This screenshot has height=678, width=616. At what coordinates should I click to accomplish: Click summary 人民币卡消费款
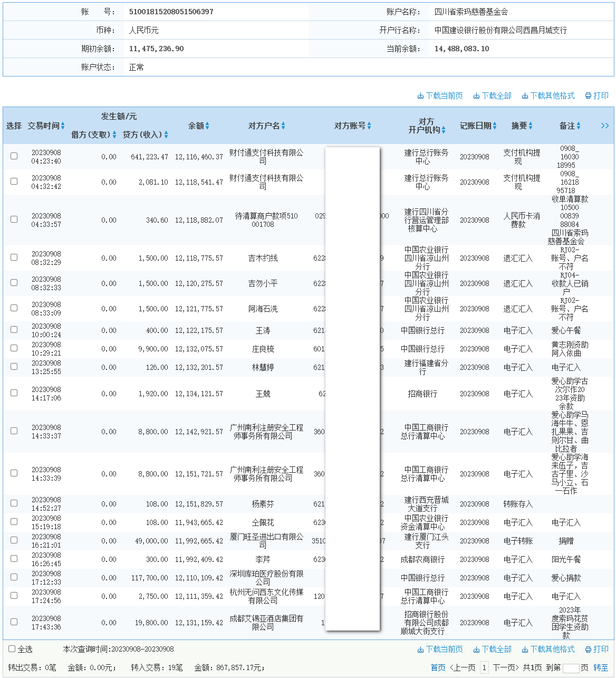(522, 220)
